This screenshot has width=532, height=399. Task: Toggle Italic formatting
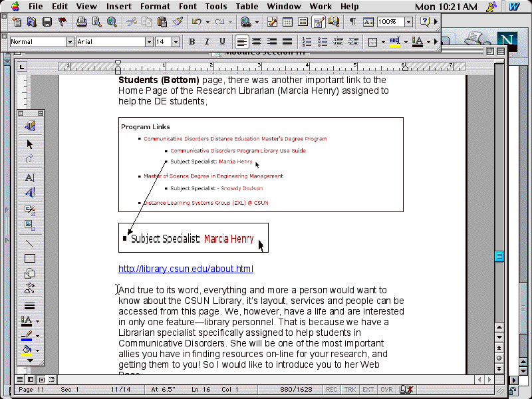[207, 42]
